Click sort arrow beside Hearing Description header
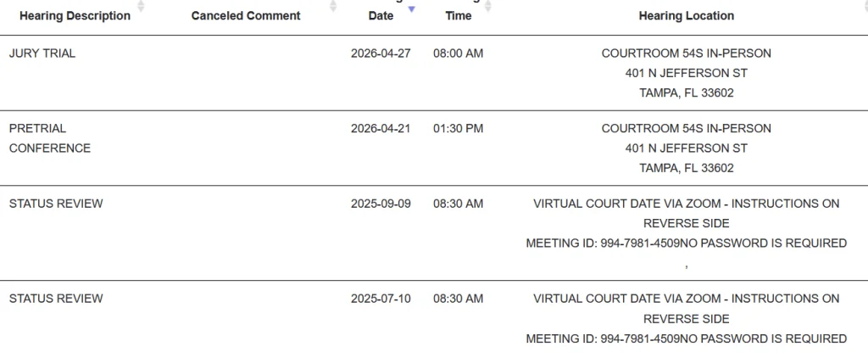The height and width of the screenshot is (358, 868). (x=141, y=7)
